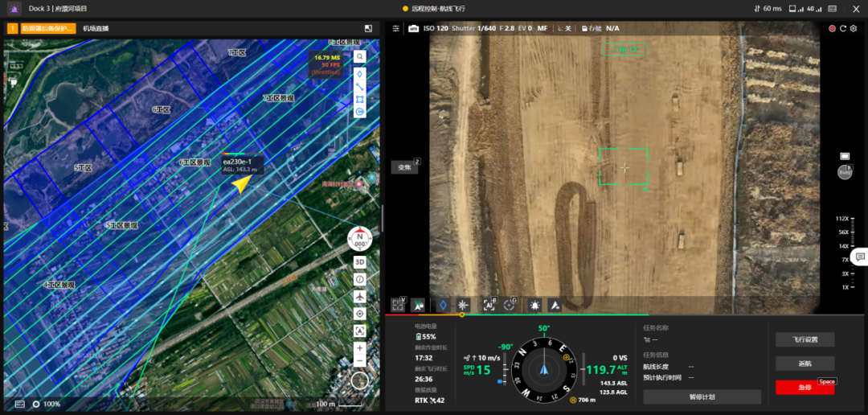
Task: Click the map search magnifier icon
Action: [360, 57]
